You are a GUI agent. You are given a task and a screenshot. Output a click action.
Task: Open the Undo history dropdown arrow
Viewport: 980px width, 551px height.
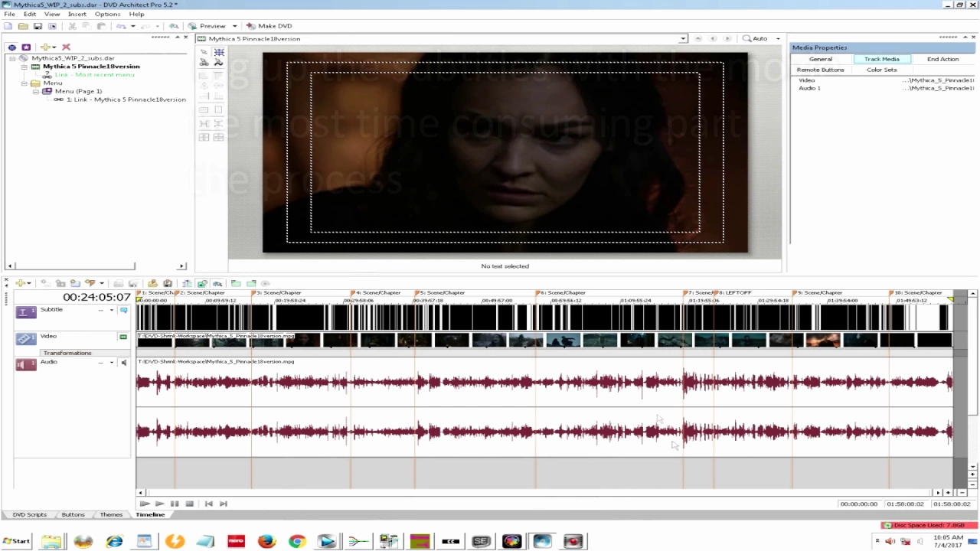coord(132,26)
